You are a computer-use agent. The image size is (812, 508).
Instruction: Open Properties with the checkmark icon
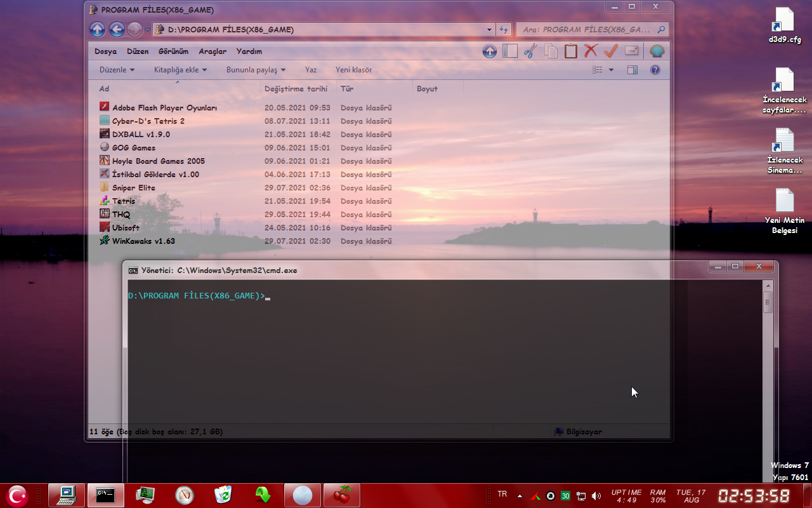[x=611, y=51]
